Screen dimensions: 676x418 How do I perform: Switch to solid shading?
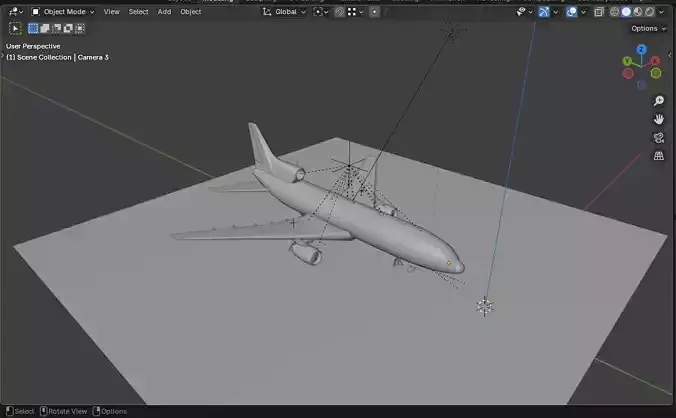pyautogui.click(x=626, y=12)
